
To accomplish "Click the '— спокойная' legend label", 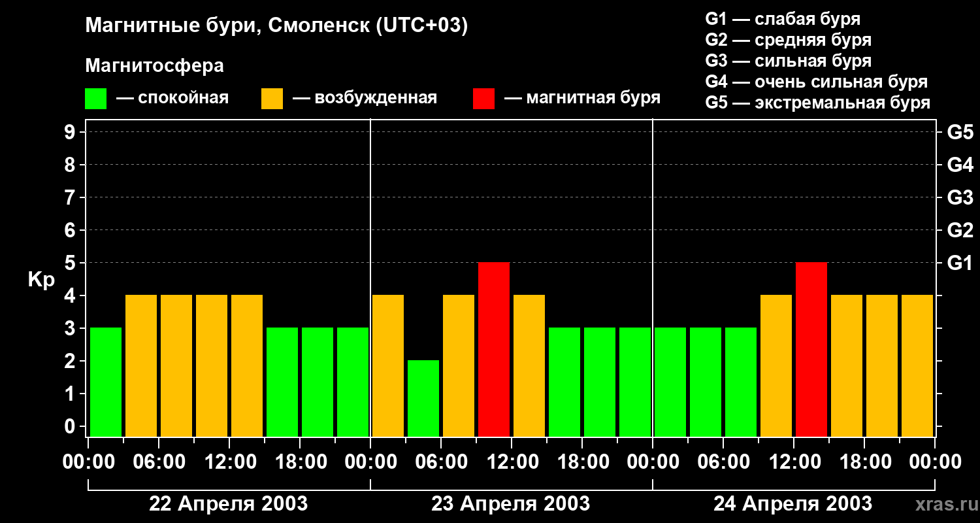I will pos(172,98).
